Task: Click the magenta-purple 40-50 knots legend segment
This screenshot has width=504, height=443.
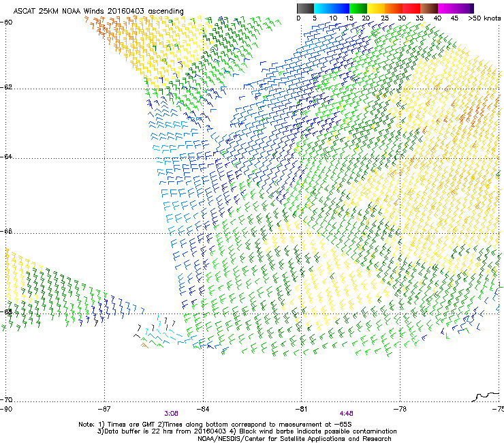Action: (x=456, y=8)
